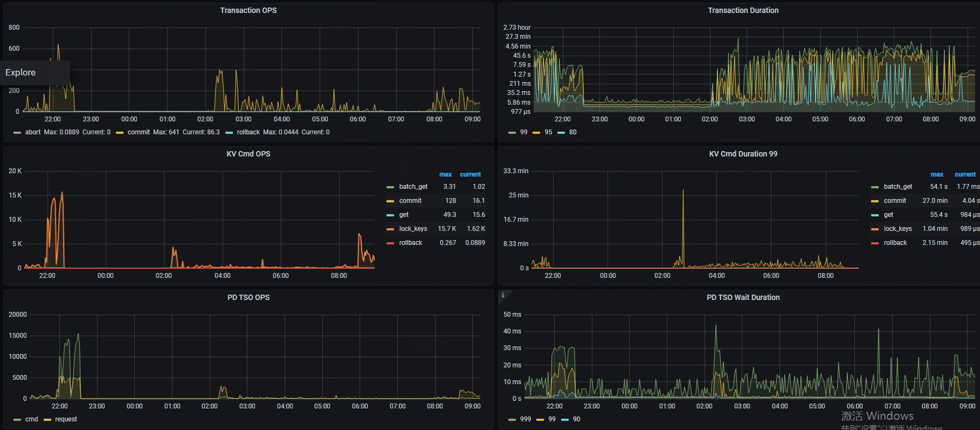Show only batch_get series in KV Cmd OPS
The width and height of the screenshot is (980, 430).
click(413, 187)
